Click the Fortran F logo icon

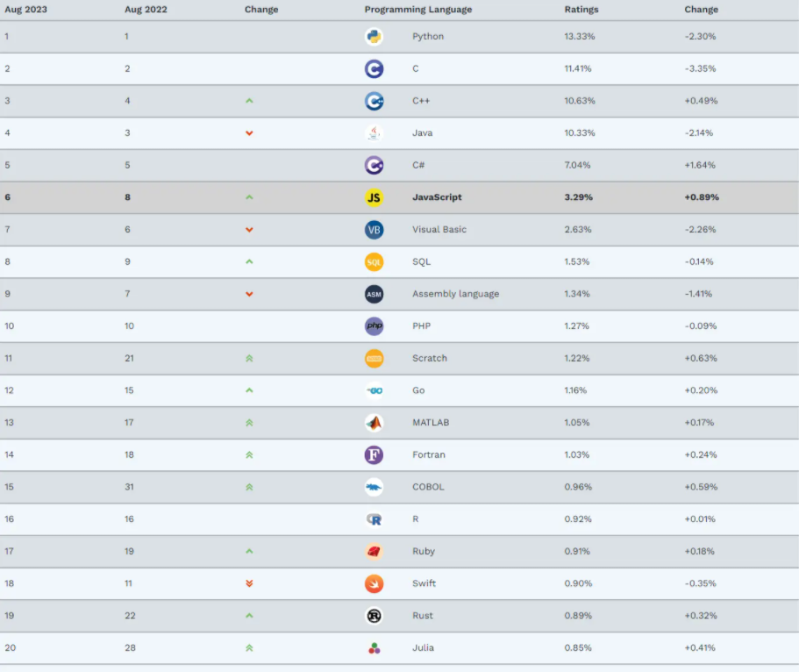[x=375, y=455]
